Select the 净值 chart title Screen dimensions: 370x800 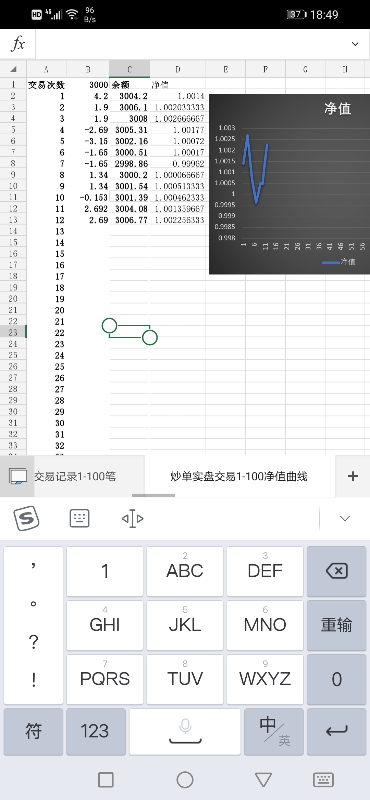(338, 108)
